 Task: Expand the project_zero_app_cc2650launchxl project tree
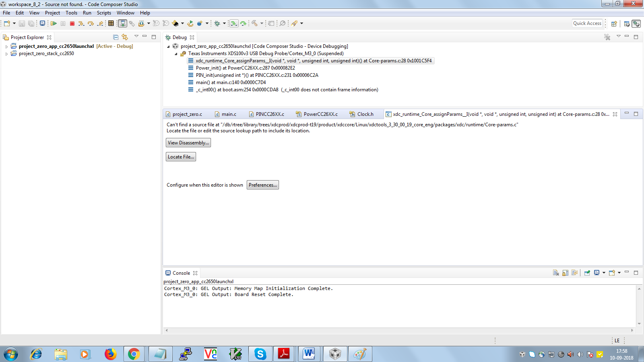click(x=6, y=47)
